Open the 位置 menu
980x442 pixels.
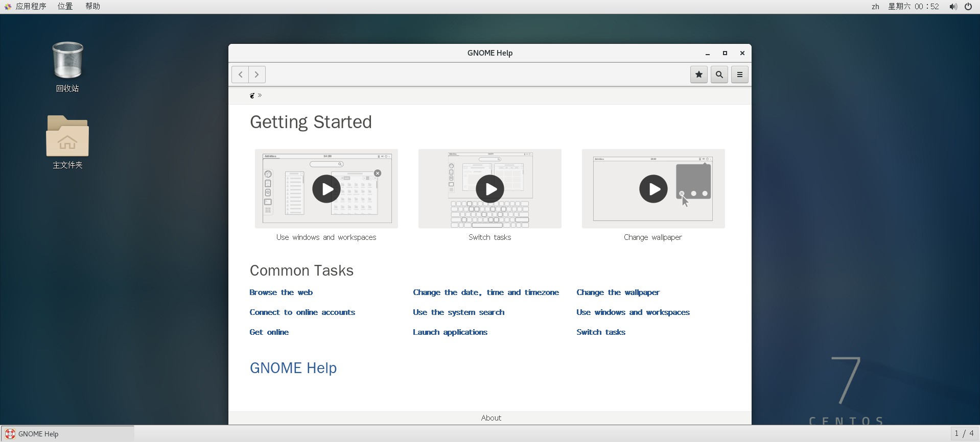[65, 7]
